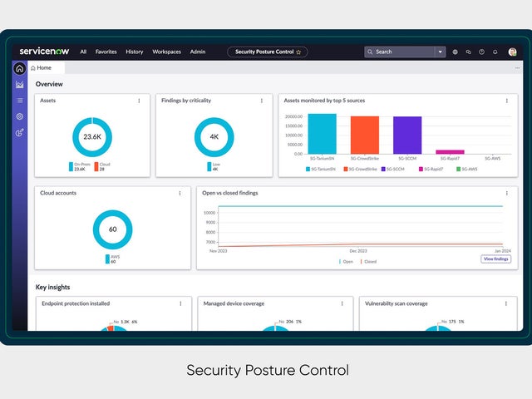Toggle SG-Rapid7 legend entry
The height and width of the screenshot is (399, 532).
click(431, 169)
